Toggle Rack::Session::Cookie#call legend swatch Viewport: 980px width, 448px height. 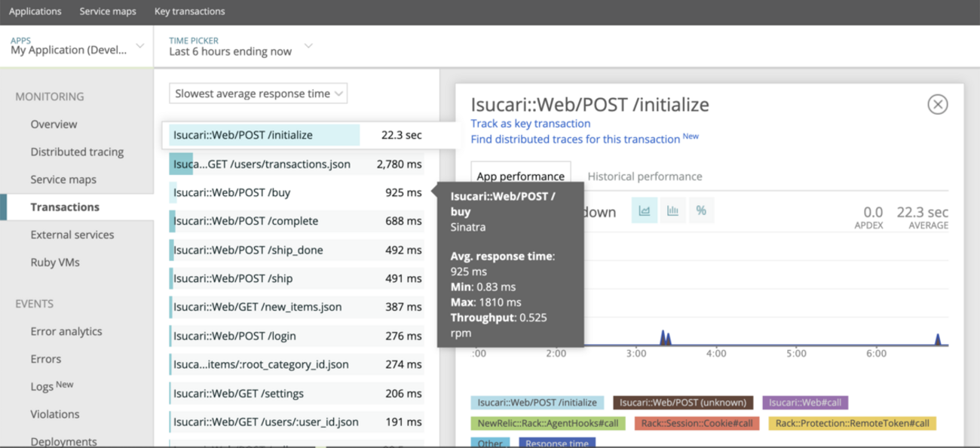pyautogui.click(x=697, y=423)
